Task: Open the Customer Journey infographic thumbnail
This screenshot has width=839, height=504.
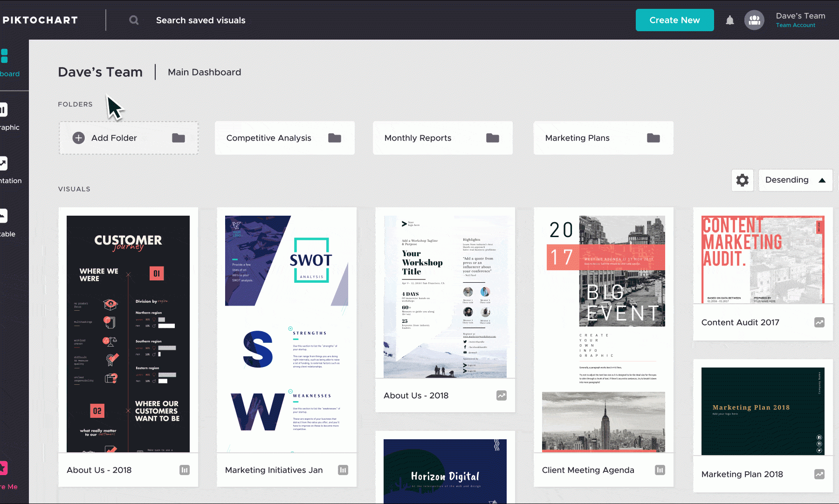Action: tap(128, 333)
